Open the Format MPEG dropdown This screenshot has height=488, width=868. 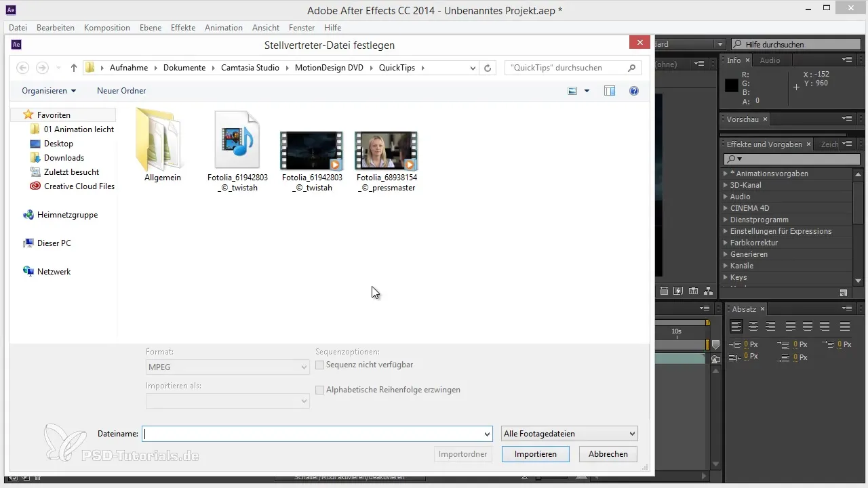[x=228, y=367]
